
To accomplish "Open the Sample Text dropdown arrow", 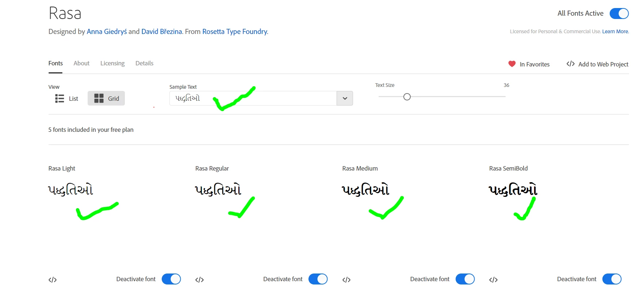I will (x=345, y=98).
